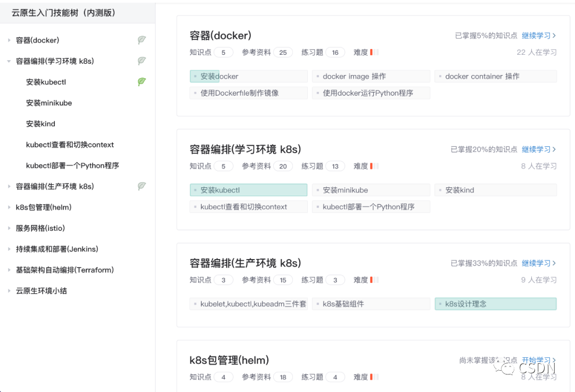Collapse the 容器编排(学习环境 k8s) tree node arrow
Image resolution: width=575 pixels, height=392 pixels.
[x=9, y=61]
